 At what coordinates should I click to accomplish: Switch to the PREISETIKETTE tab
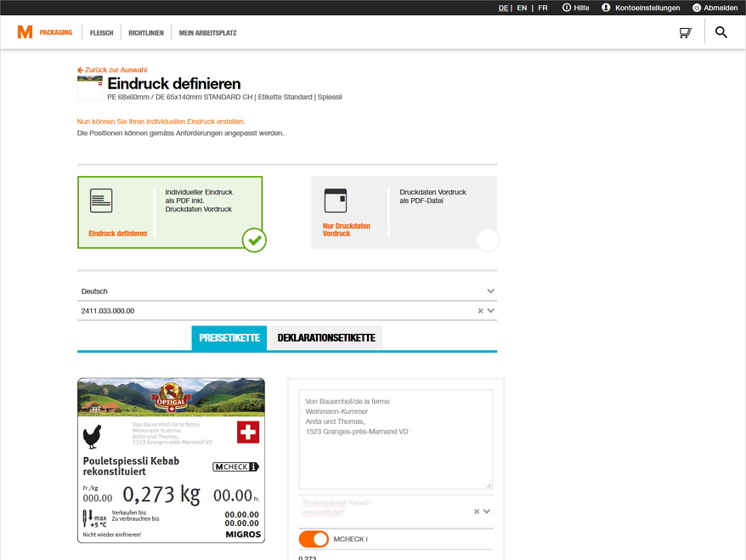pos(229,338)
